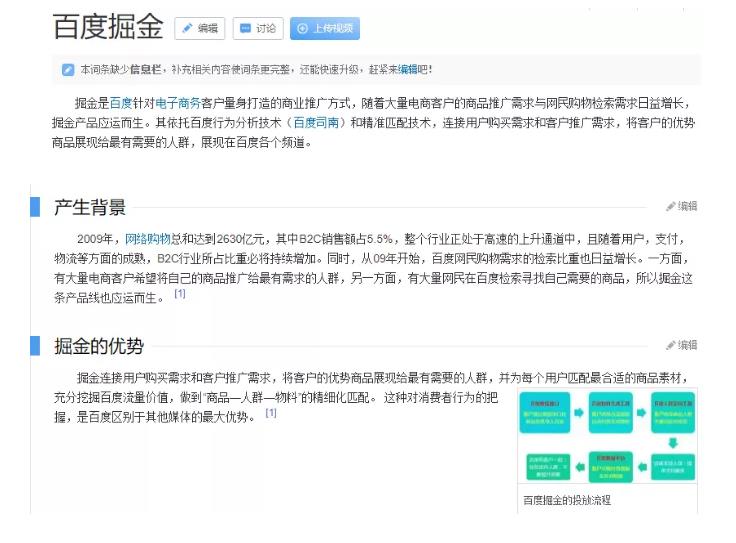
Task: Edit the 掘金的优势 section
Action: [x=682, y=345]
